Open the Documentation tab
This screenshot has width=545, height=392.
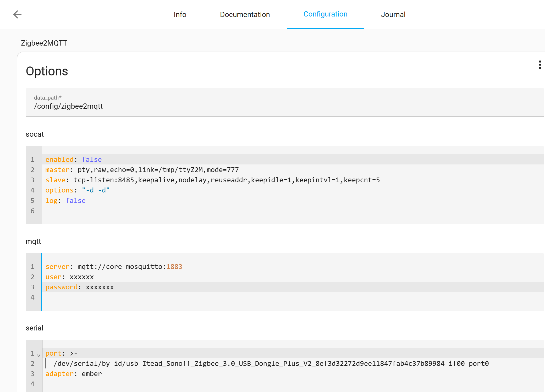[245, 14]
